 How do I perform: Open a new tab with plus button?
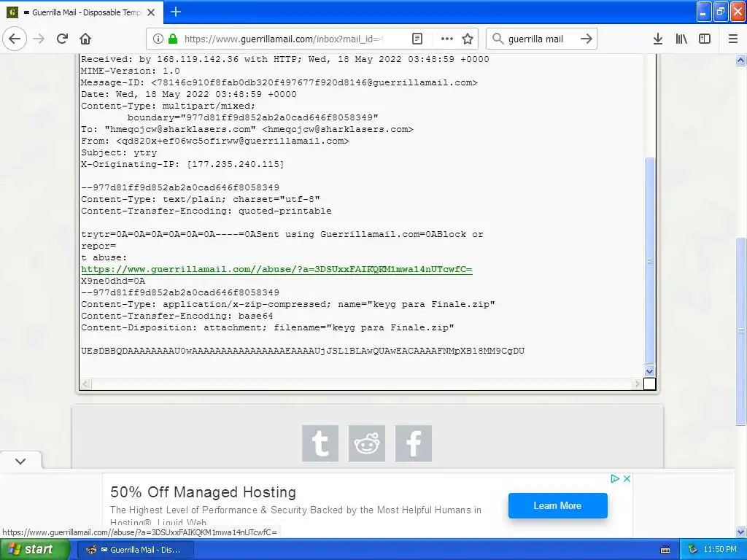point(176,12)
